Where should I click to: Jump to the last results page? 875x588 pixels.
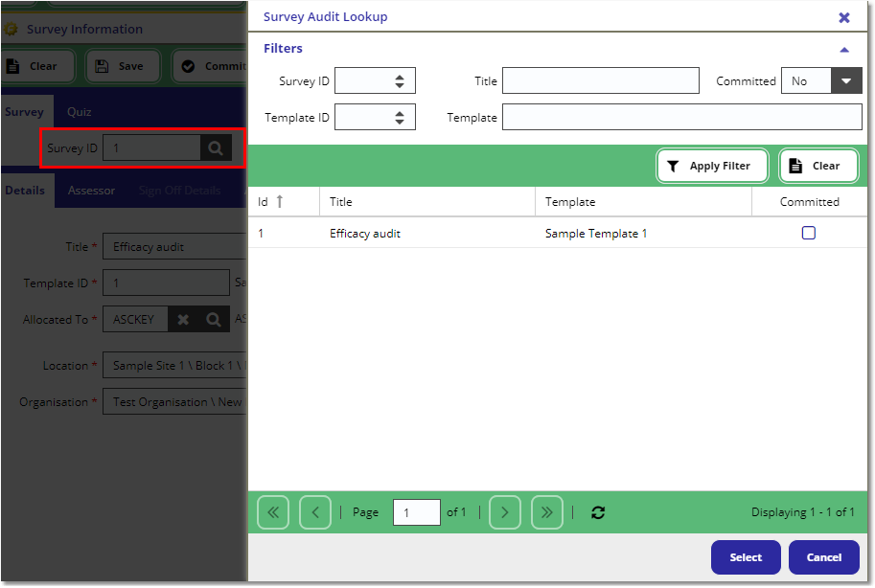click(547, 512)
